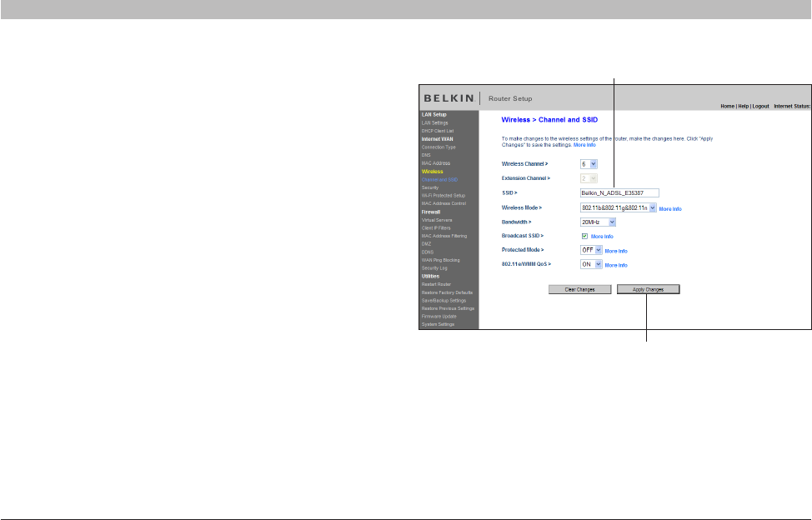812x520 pixels.
Task: Open the Wireless Channel dropdown
Action: click(x=589, y=164)
